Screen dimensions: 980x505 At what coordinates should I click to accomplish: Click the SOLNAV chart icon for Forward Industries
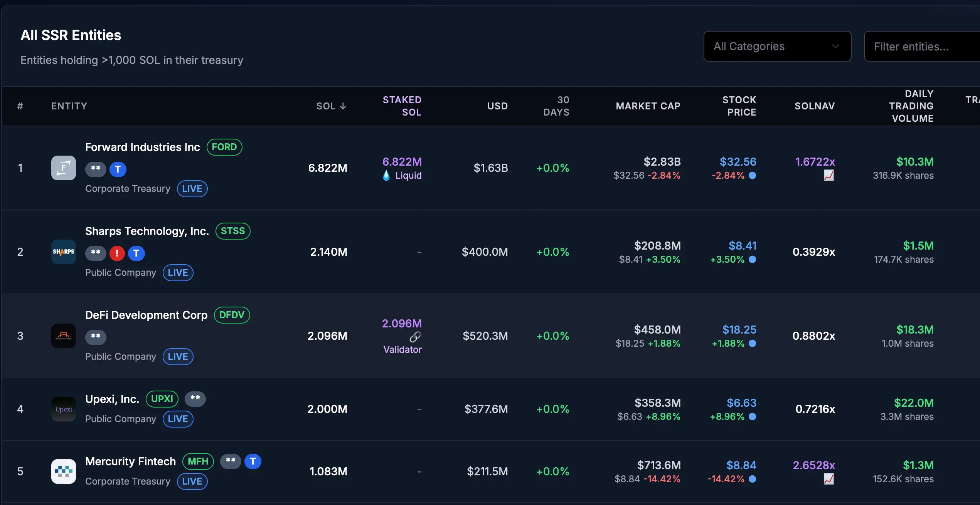[828, 176]
